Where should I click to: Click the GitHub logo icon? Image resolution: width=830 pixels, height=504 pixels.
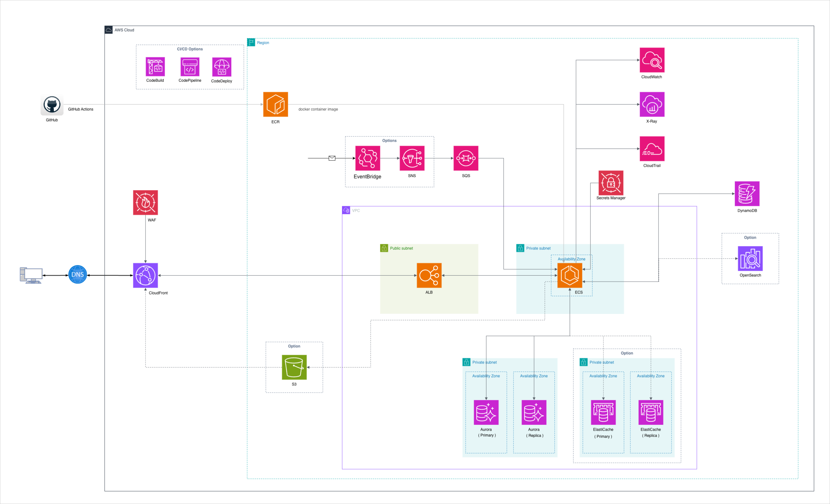coord(52,105)
